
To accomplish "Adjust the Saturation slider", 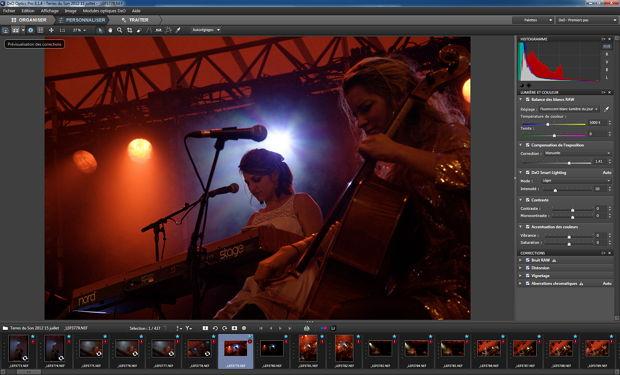I will [570, 244].
